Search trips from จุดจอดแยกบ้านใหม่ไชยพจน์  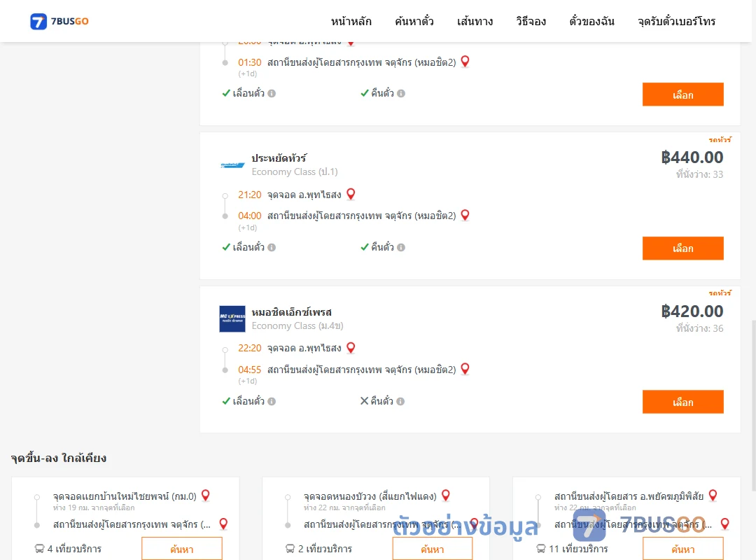tap(182, 549)
